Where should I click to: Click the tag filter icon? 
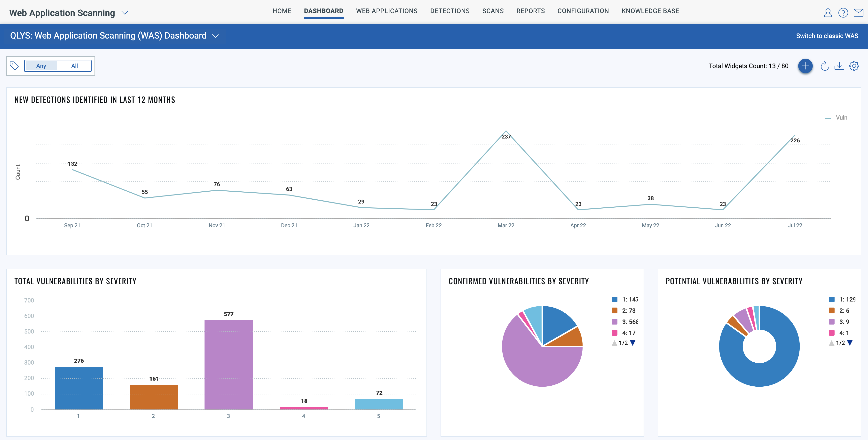14,66
